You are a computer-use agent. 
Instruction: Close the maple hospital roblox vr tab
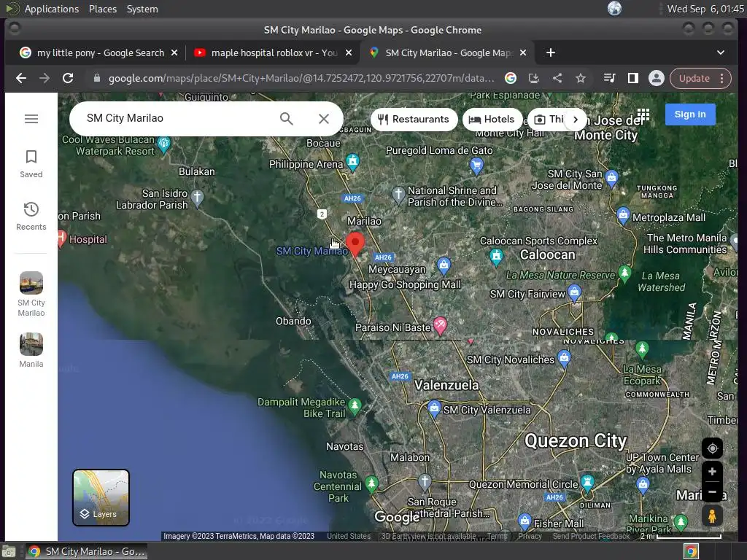click(349, 52)
